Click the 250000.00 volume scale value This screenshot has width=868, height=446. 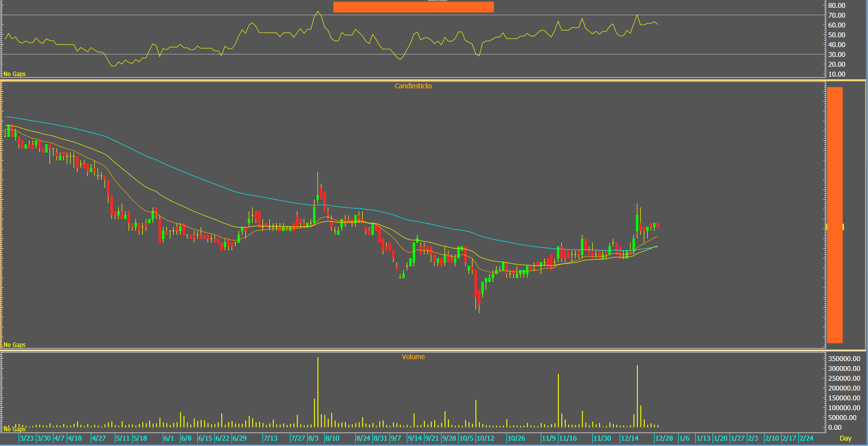tap(844, 378)
